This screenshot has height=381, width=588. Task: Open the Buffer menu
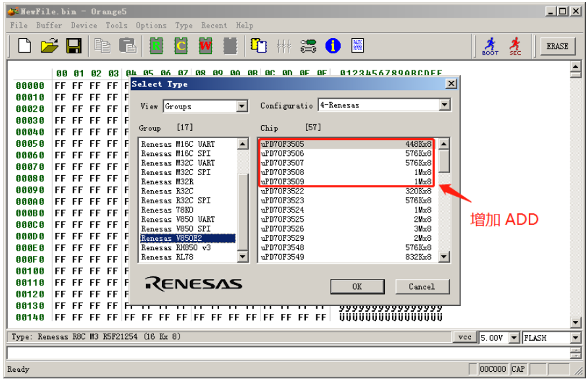[49, 25]
